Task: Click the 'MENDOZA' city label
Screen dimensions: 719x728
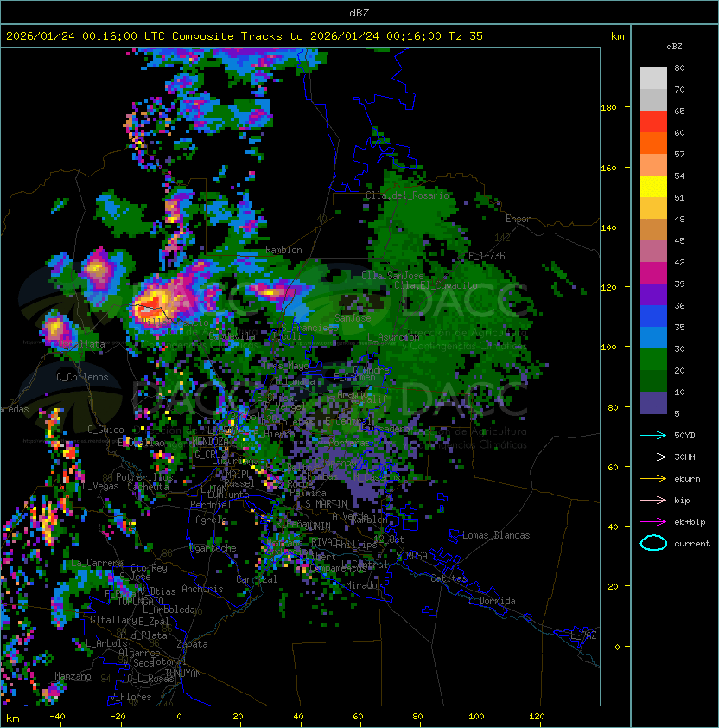Action: click(x=210, y=442)
